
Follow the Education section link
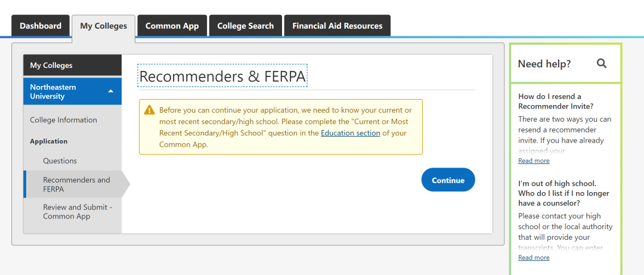(351, 133)
